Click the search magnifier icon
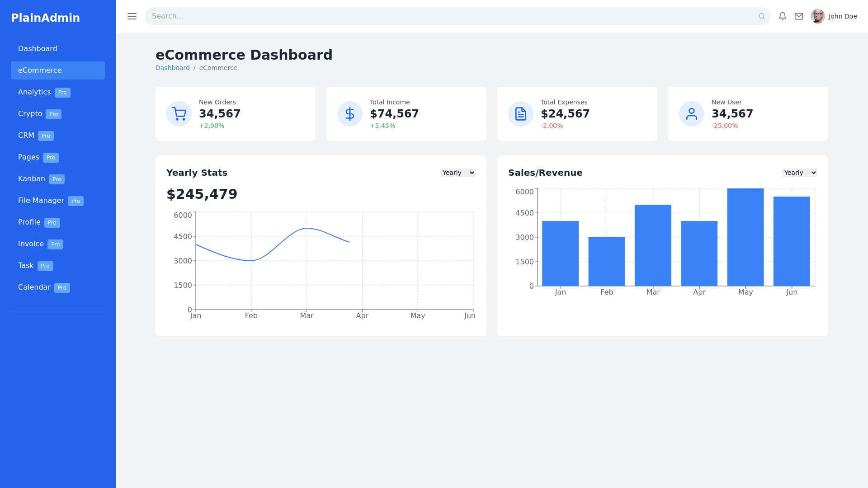 pyautogui.click(x=762, y=16)
